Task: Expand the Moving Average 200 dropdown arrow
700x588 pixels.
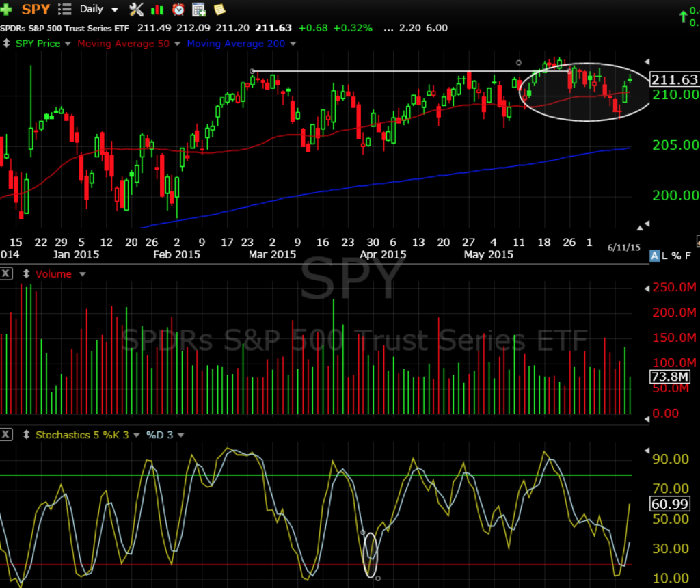Action: coord(293,44)
